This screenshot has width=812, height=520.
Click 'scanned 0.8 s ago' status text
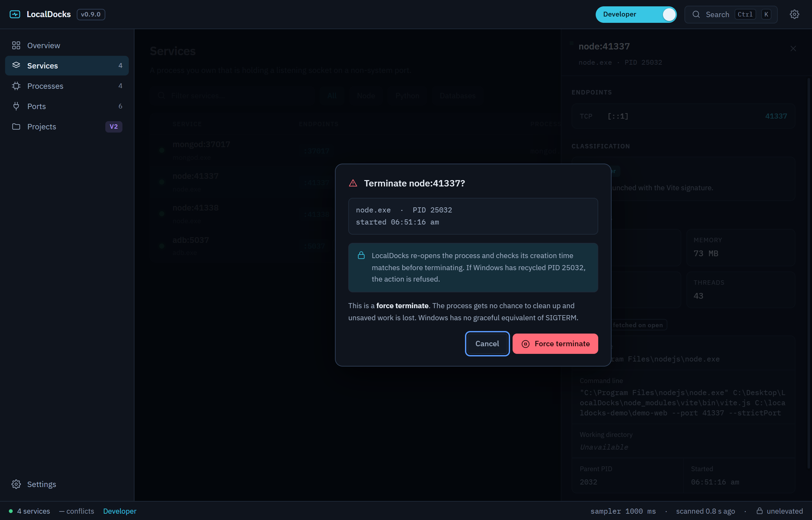pyautogui.click(x=705, y=511)
